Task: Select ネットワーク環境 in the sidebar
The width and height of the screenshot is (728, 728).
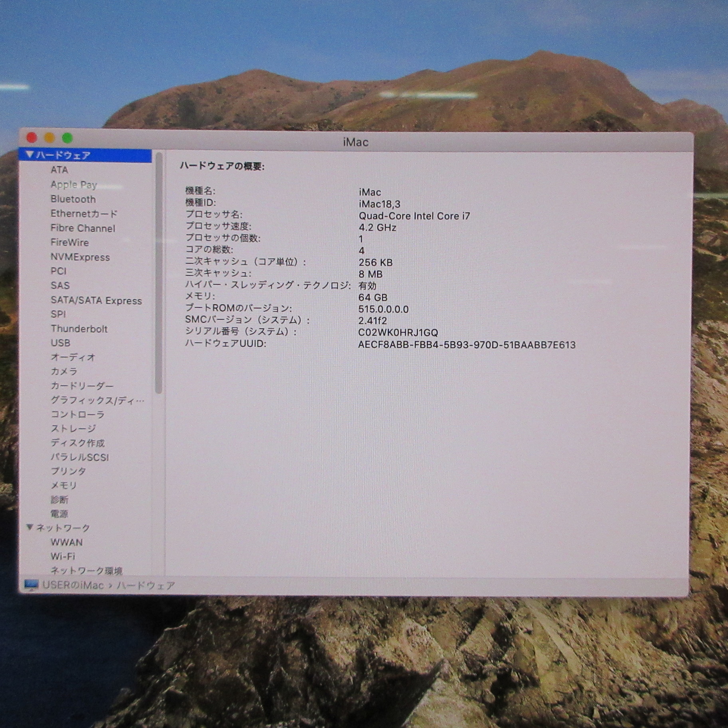Action: click(x=86, y=571)
